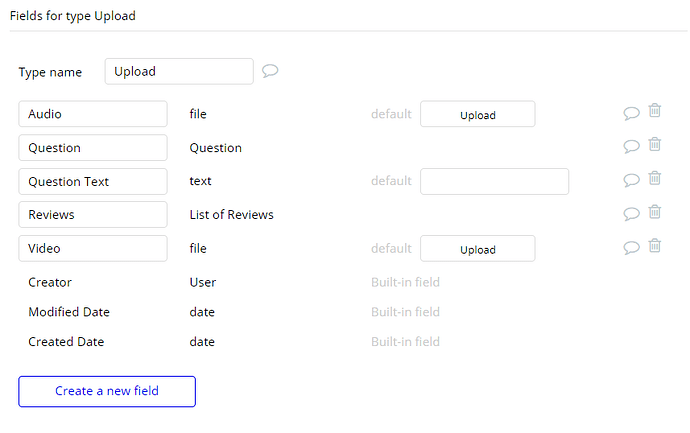The width and height of the screenshot is (690, 433).
Task: Click the Question field name box
Action: pyautogui.click(x=93, y=148)
